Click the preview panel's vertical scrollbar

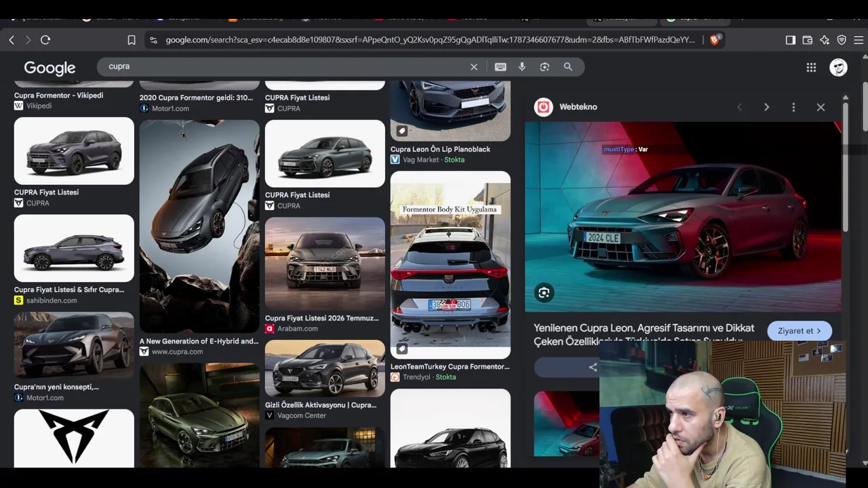(845, 166)
